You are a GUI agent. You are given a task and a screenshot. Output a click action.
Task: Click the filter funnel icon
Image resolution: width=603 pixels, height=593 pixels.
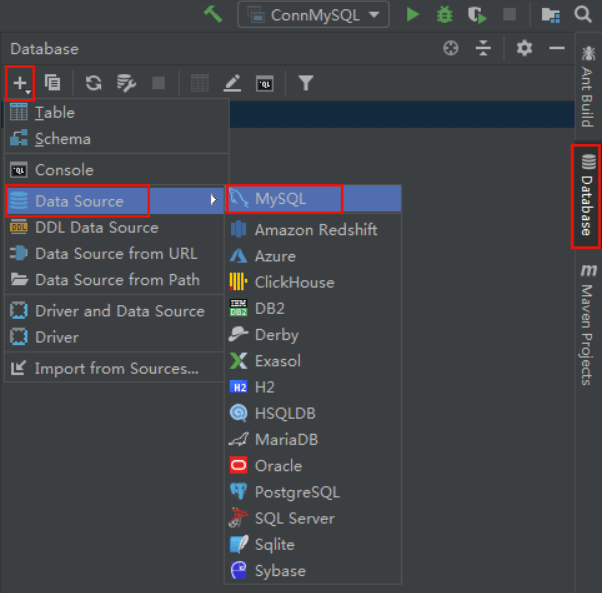(306, 83)
